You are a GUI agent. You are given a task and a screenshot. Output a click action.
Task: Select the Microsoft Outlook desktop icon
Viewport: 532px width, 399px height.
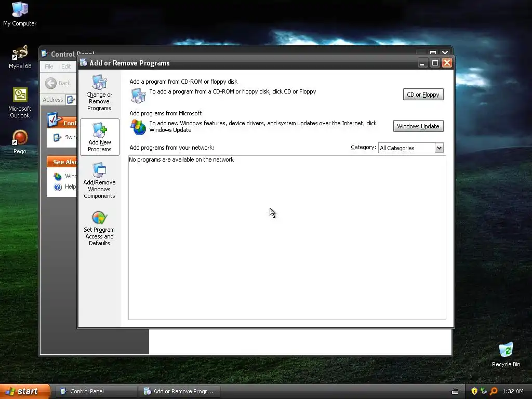20,103
